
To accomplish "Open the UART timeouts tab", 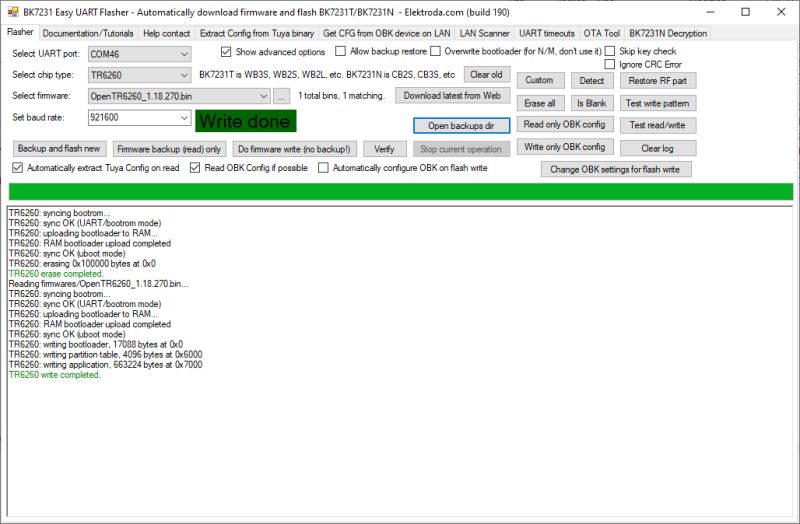I will 546,33.
